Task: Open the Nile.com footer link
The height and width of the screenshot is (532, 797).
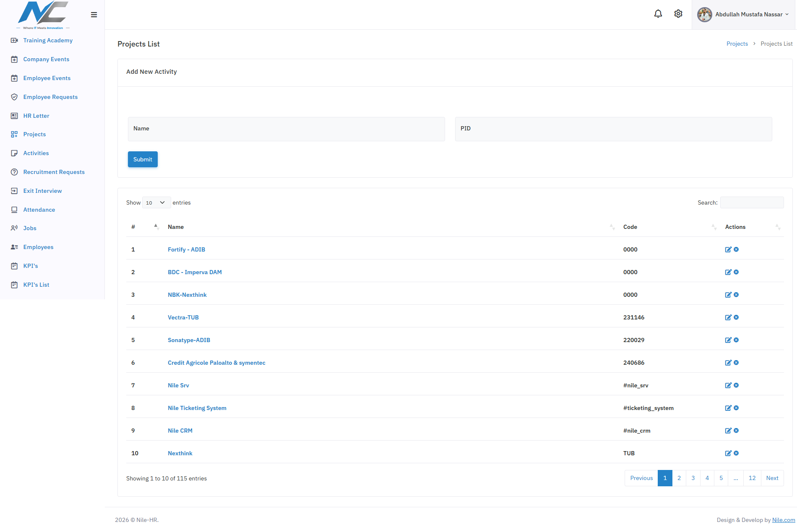Action: point(784,520)
